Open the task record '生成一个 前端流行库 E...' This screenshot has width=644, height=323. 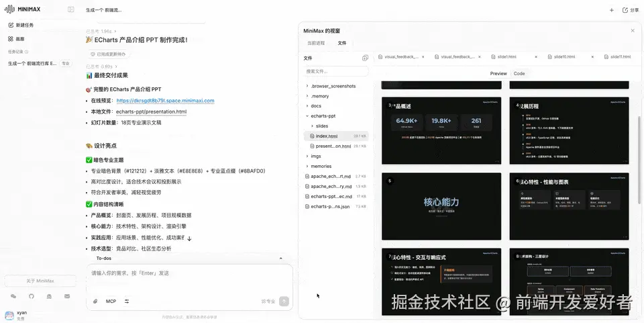(x=40, y=64)
